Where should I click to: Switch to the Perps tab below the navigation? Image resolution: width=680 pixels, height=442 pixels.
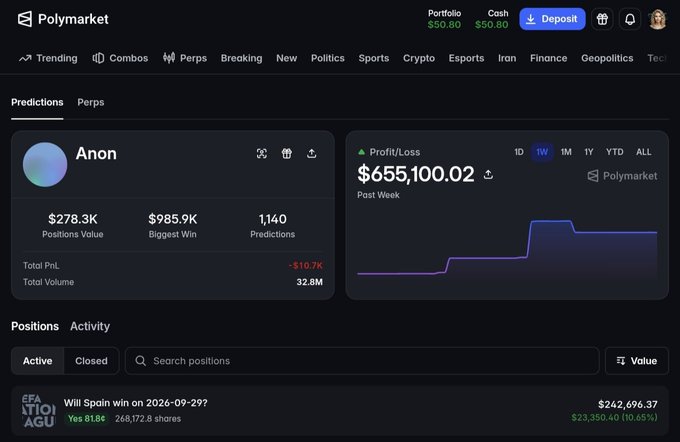point(91,102)
